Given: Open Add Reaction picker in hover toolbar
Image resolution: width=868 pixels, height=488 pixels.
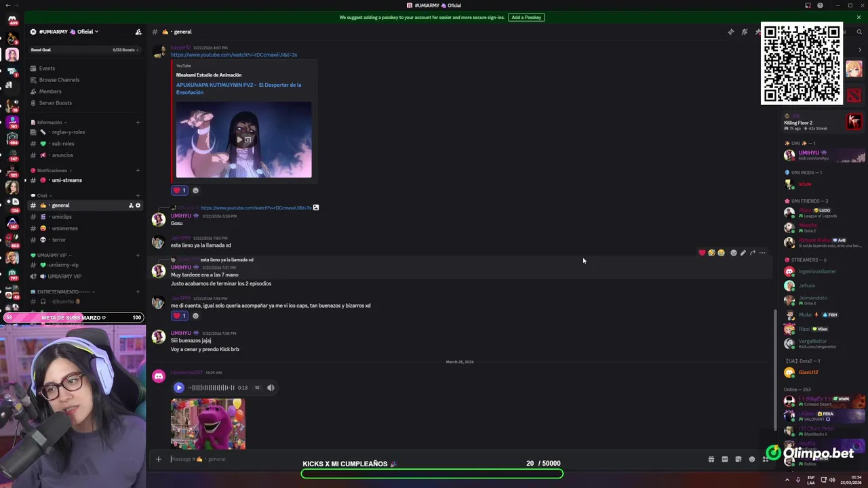Looking at the screenshot, I should pos(733,253).
